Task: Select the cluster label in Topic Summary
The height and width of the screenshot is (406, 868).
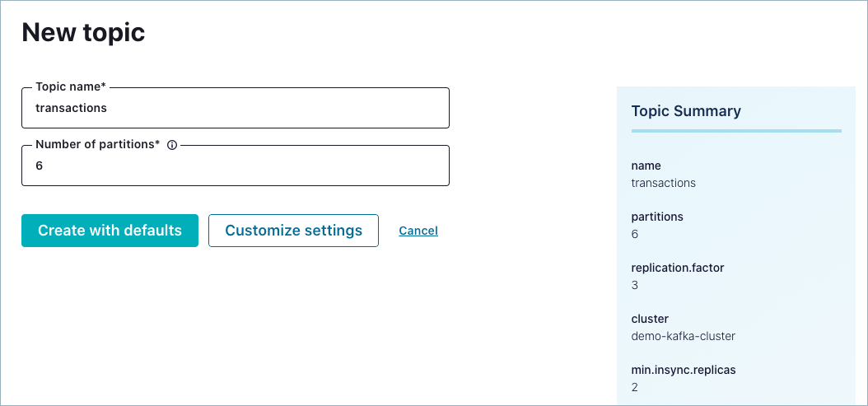Action: 650,319
